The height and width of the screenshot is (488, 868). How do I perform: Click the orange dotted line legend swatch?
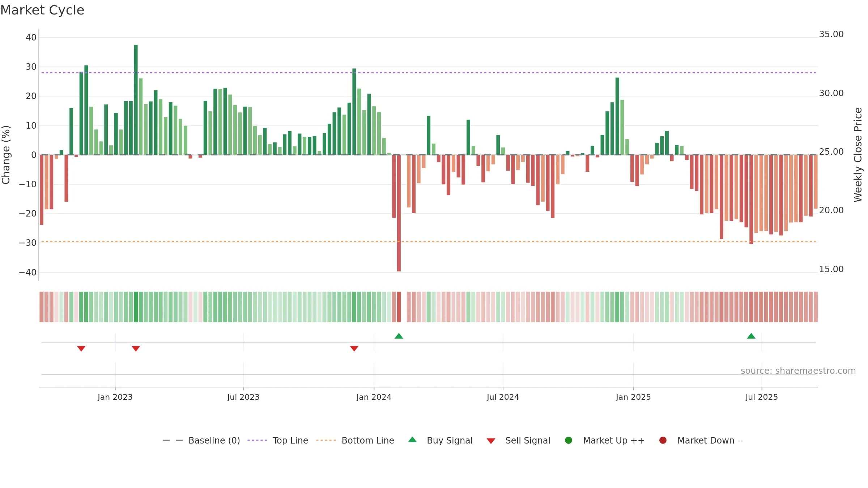(x=326, y=440)
